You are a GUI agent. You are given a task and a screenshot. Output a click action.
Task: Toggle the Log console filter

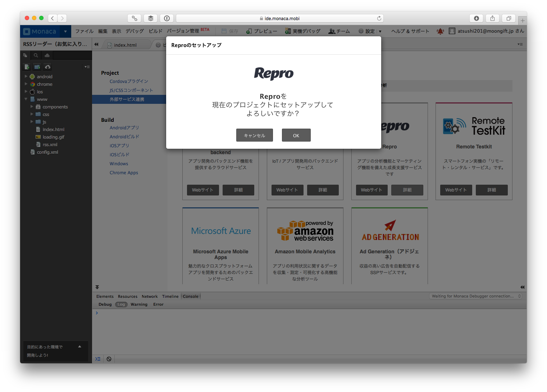(x=121, y=304)
